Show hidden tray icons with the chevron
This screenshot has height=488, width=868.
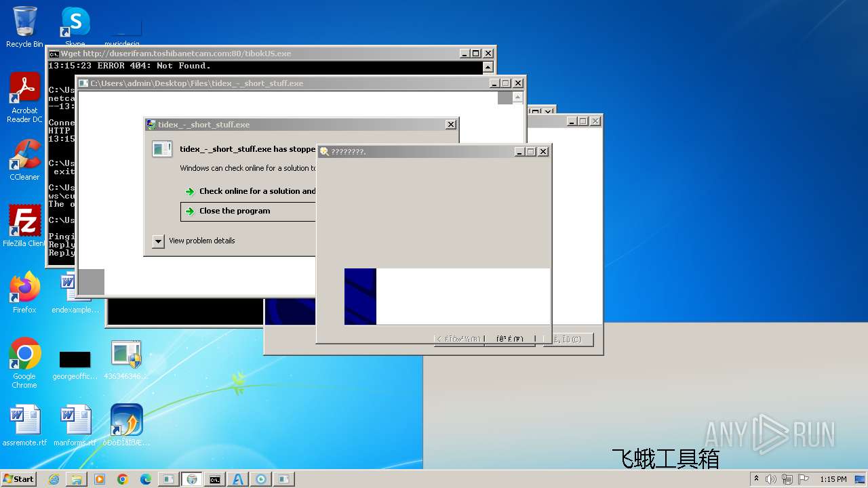coord(756,479)
